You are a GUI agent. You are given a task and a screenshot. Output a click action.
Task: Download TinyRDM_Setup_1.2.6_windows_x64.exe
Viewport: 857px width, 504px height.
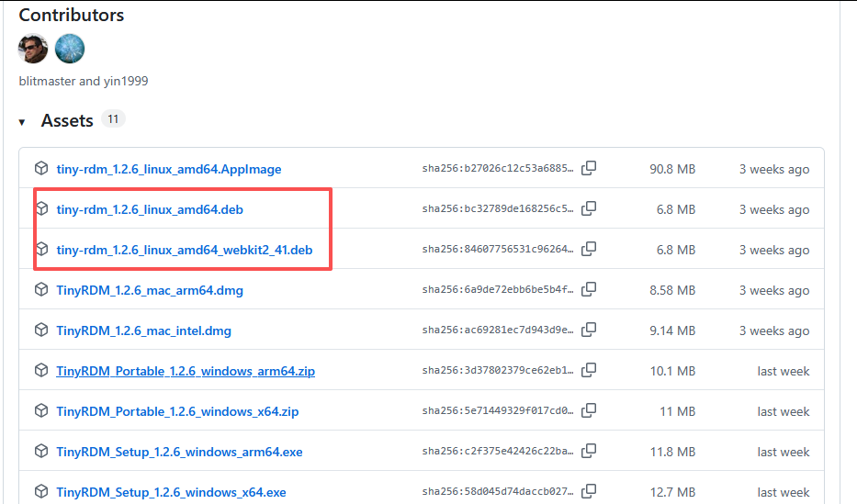point(171,493)
